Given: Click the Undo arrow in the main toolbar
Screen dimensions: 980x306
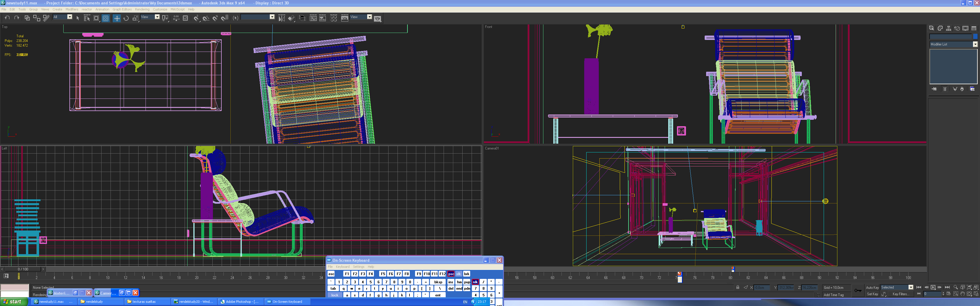Looking at the screenshot, I should click(7, 18).
